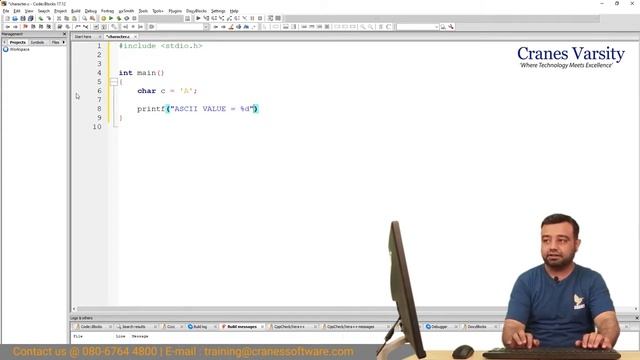Open the Edit menu
640x360 pixels.
pos(17,11)
